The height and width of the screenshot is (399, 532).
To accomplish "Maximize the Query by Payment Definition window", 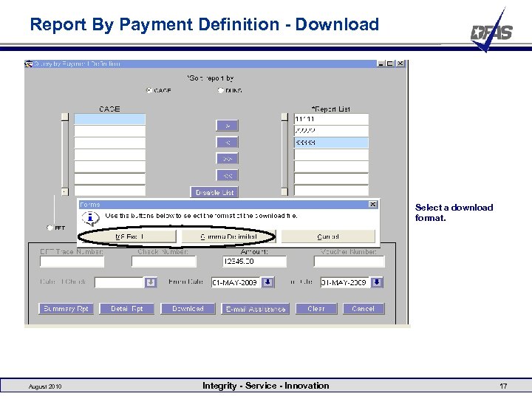I will pos(390,64).
